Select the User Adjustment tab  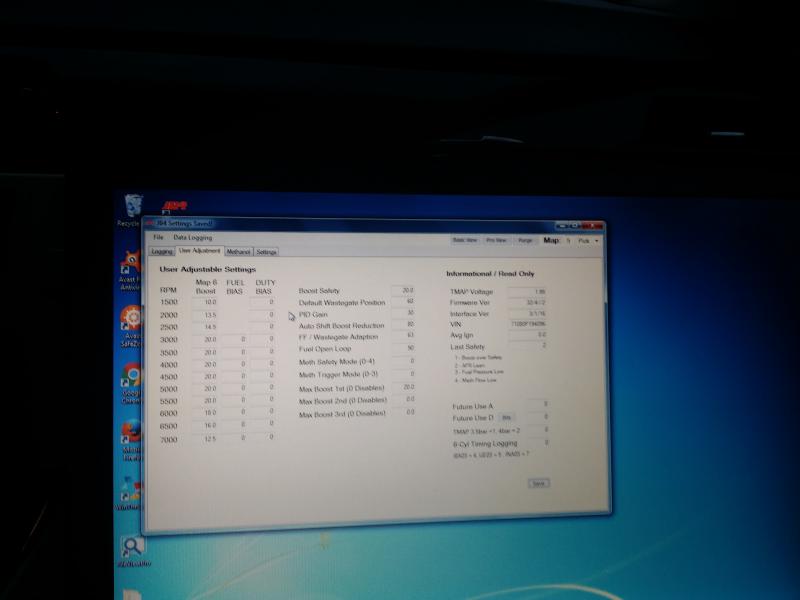click(199, 251)
